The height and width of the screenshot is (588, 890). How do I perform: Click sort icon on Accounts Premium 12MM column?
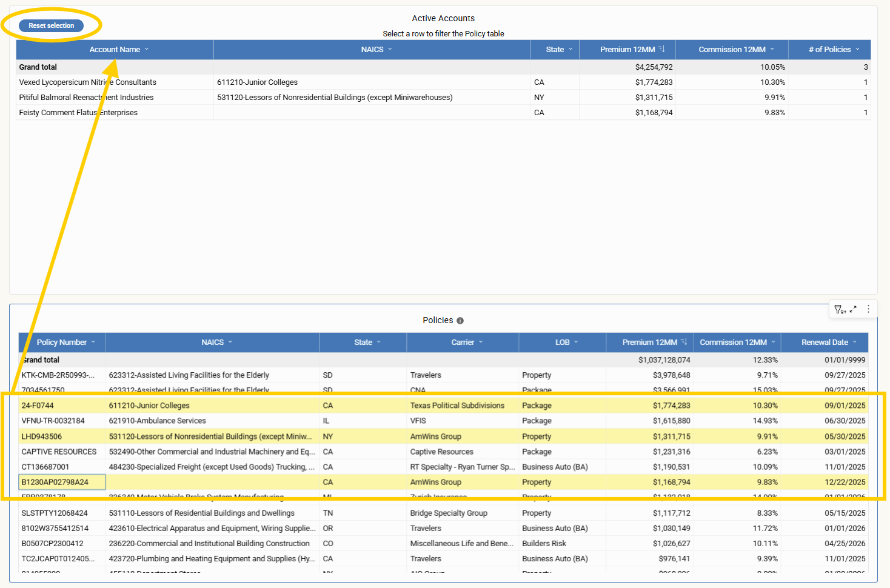point(662,49)
